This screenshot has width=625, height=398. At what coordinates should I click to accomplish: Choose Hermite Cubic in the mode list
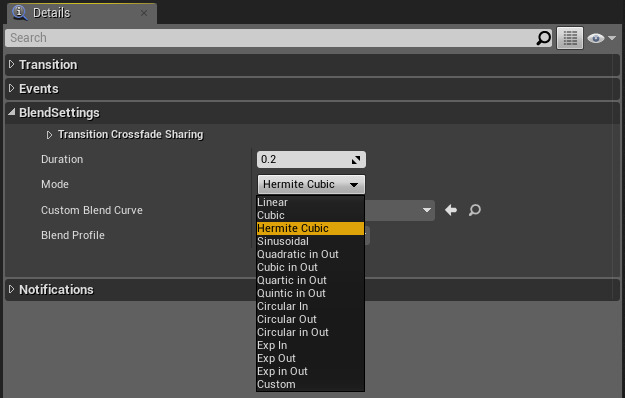coord(311,228)
